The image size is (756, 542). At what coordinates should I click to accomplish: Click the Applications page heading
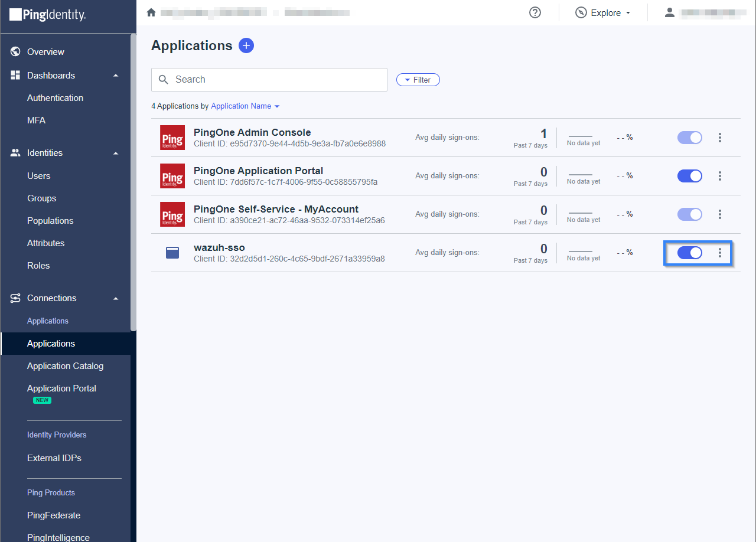click(x=192, y=45)
